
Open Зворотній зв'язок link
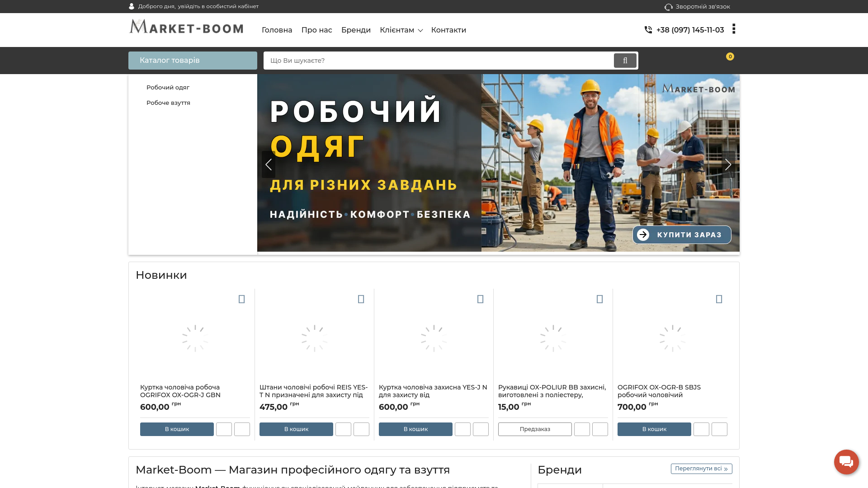pyautogui.click(x=703, y=7)
